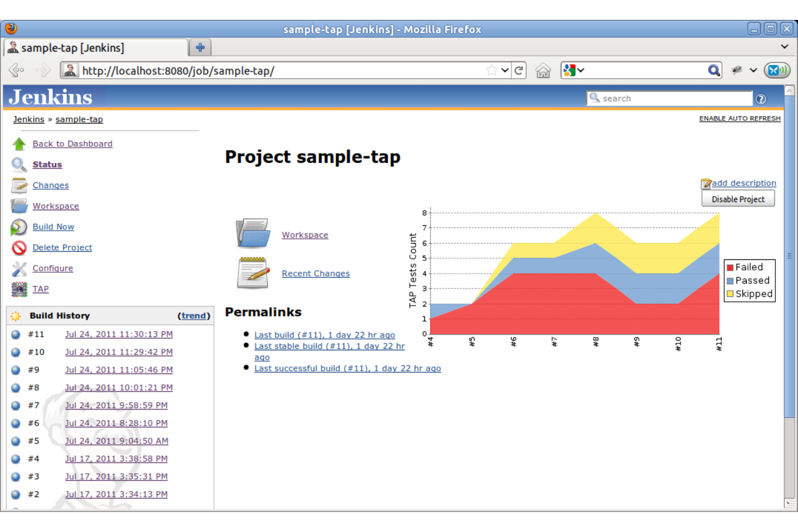Open the toolbar add-on dropdown arrow
Screen dimensions: 798x532
pos(753,71)
